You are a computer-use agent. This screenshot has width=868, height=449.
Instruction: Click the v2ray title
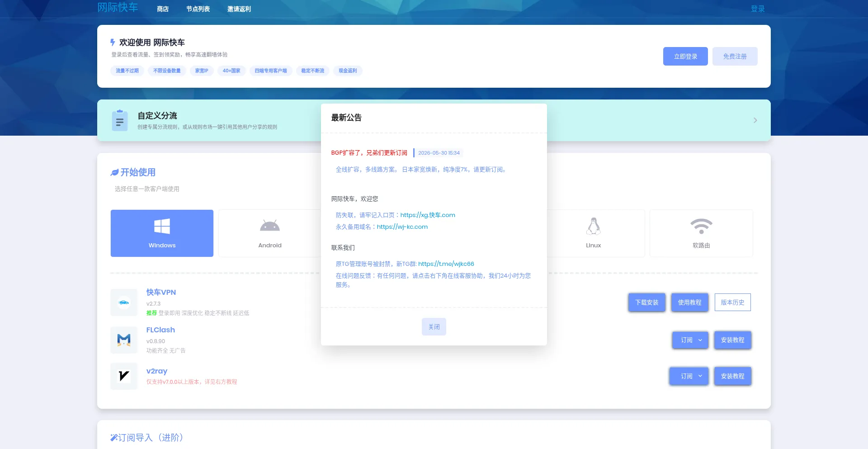coord(157,371)
